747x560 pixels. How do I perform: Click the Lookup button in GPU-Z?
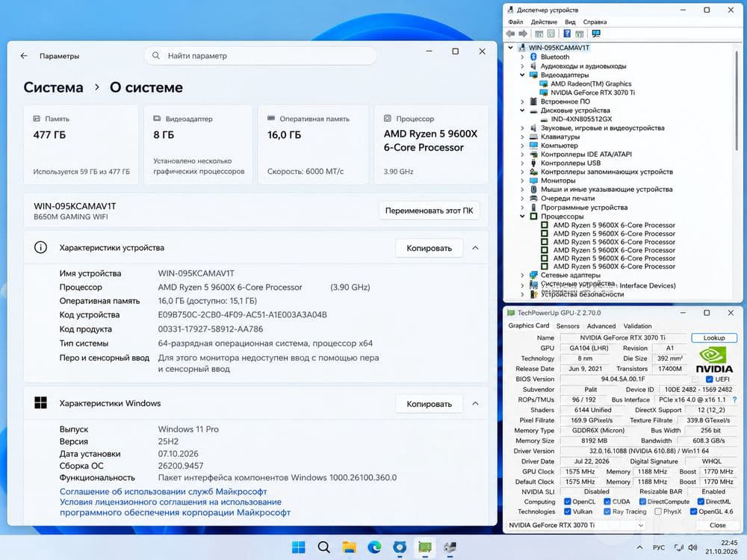[x=713, y=337]
